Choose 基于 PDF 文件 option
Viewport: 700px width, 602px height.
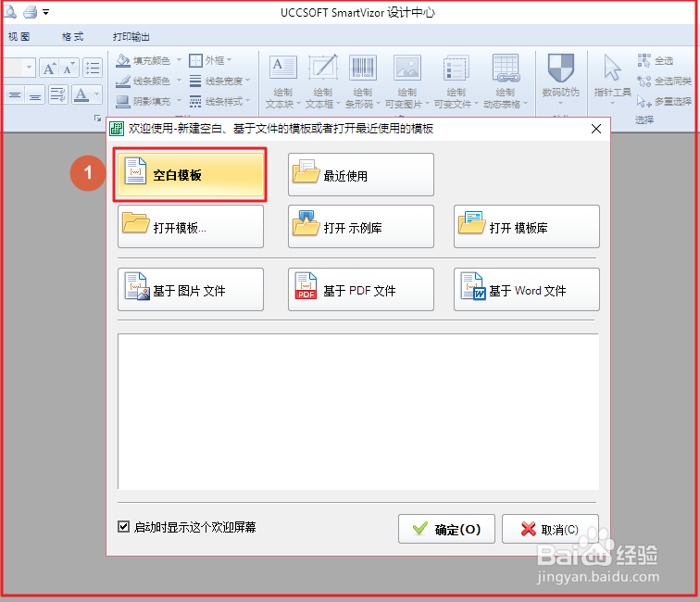[361, 289]
